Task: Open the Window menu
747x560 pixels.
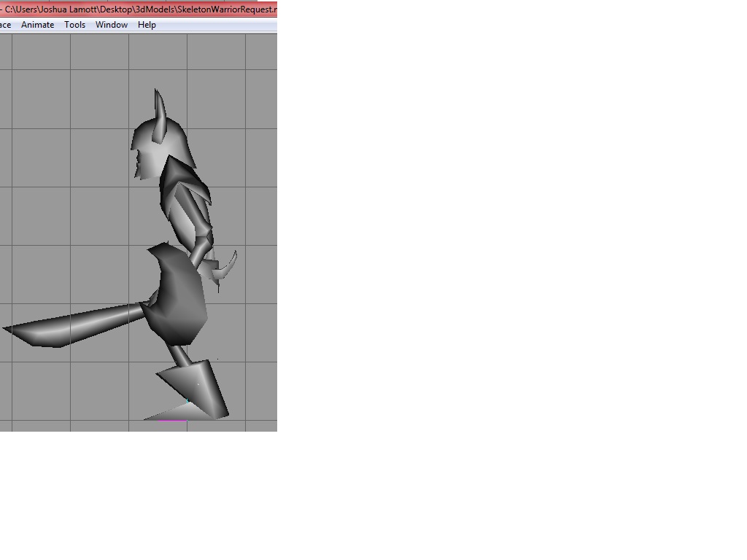Action: [x=112, y=25]
